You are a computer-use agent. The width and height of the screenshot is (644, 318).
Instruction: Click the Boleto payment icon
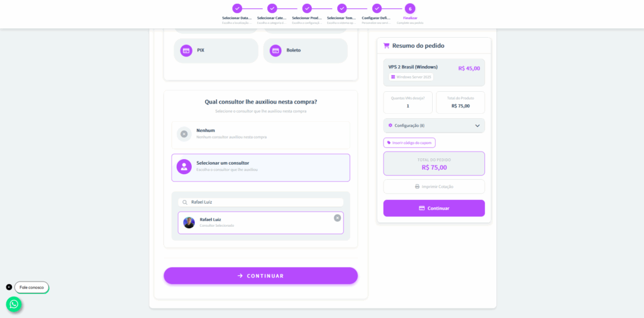click(x=275, y=51)
